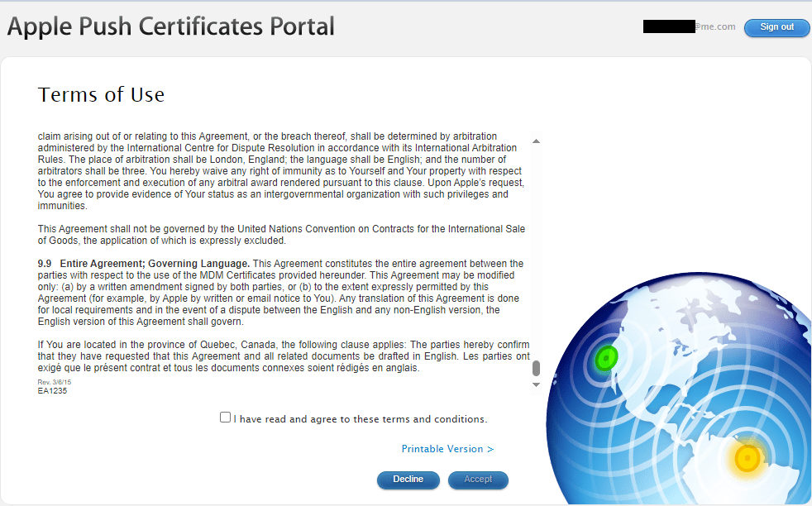This screenshot has width=812, height=506.
Task: Click the scroll up arrow of terms
Action: click(x=536, y=141)
